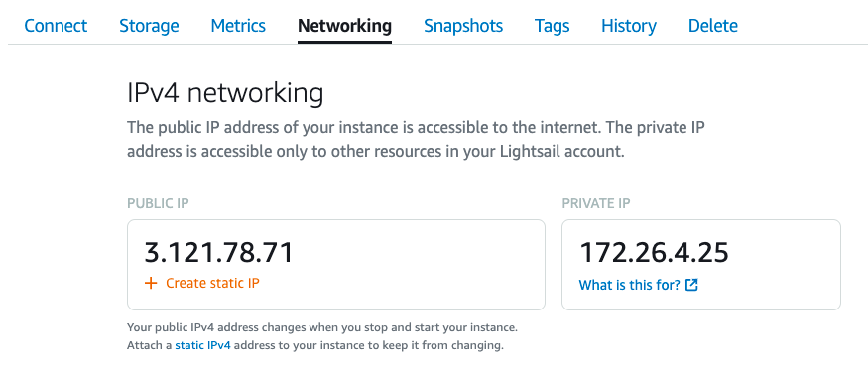Click the IPv4 networking heading
868x371 pixels.
(x=225, y=93)
